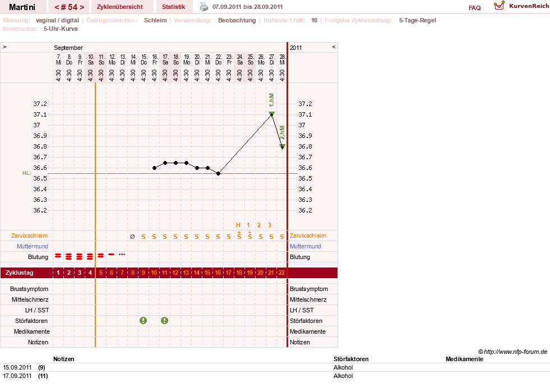Click the bleeding mark on cycle day 4
Screen dimensions: 550x392
point(90,256)
